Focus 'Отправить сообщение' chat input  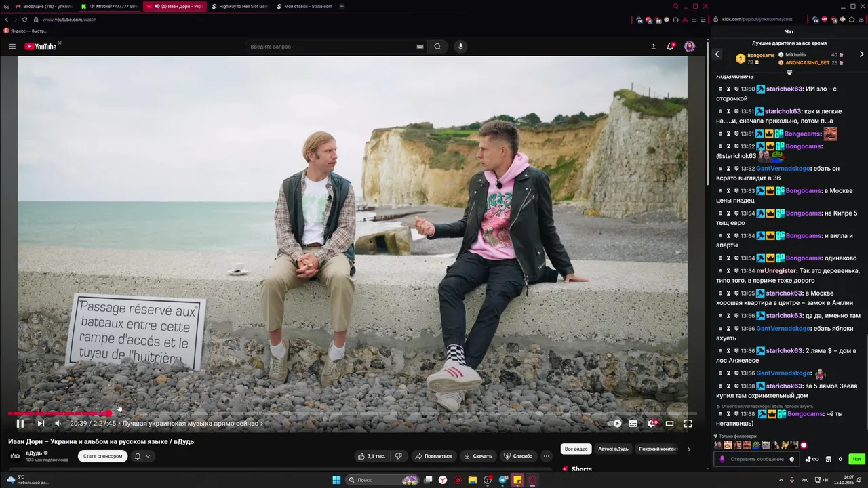757,459
